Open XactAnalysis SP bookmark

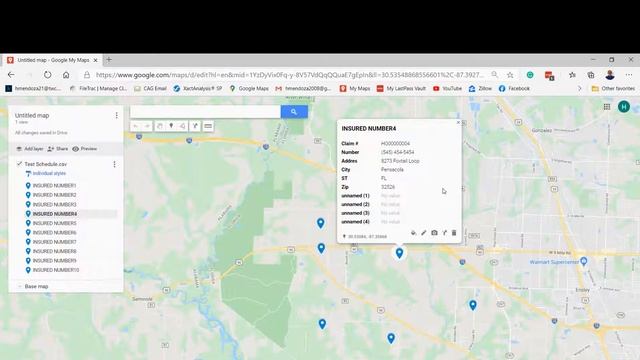[x=198, y=88]
